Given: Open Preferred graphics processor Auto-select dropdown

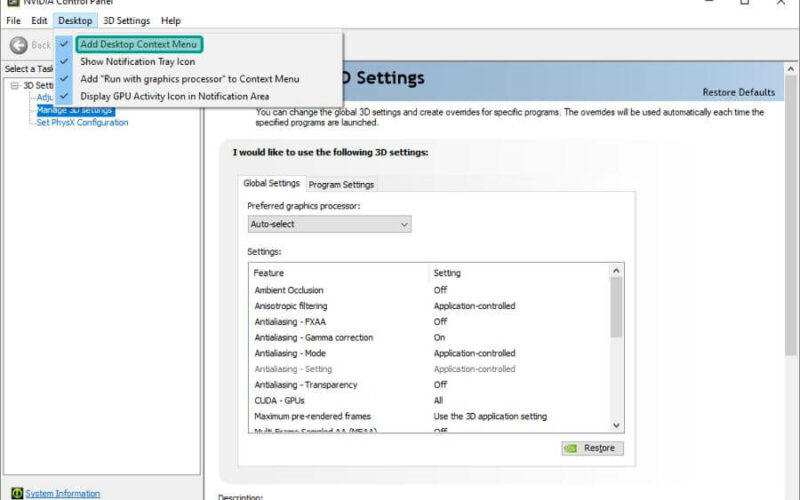Looking at the screenshot, I should click(x=329, y=224).
